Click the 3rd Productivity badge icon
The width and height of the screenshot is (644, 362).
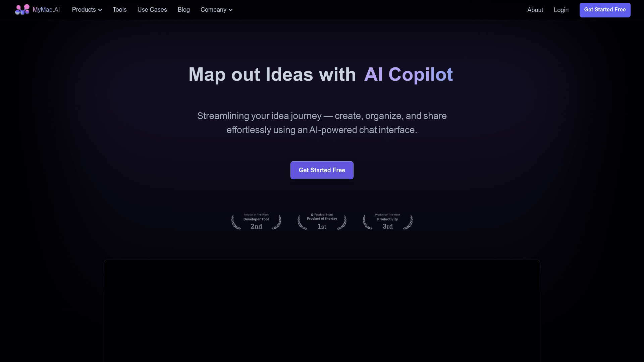coord(387,221)
